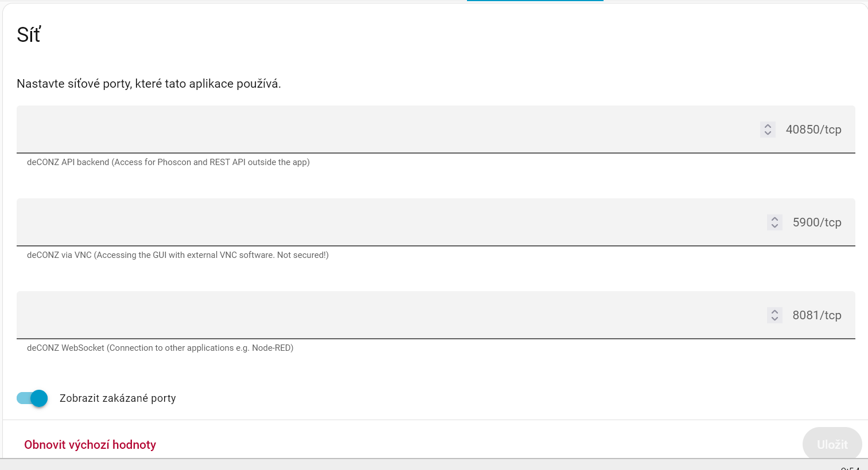Click the Nastavte síťové porty instruction text
The height and width of the screenshot is (470, 868).
(x=149, y=84)
